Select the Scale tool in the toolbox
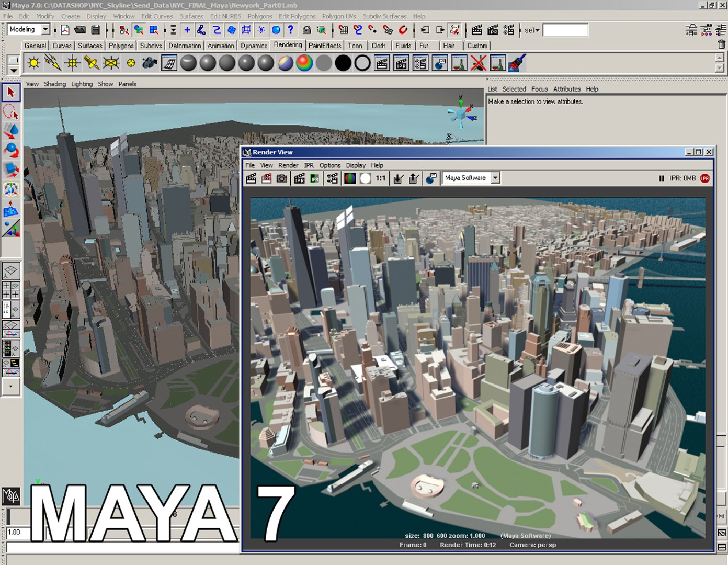Screen dimensions: 728x565 tap(11, 169)
